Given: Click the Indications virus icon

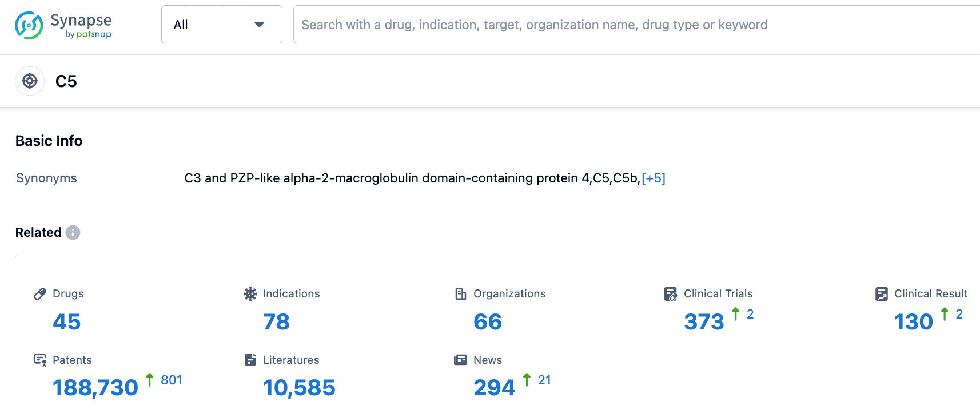Looking at the screenshot, I should click(250, 294).
